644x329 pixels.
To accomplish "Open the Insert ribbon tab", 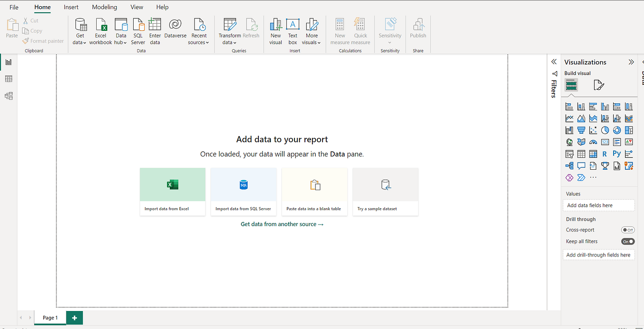I will tap(71, 7).
